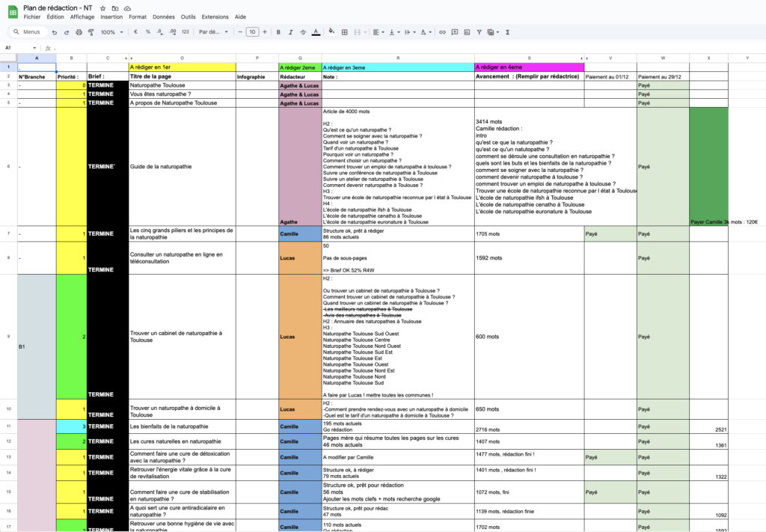Image resolution: width=766 pixels, height=532 pixels.
Task: Open the Données menu
Action: 163,16
